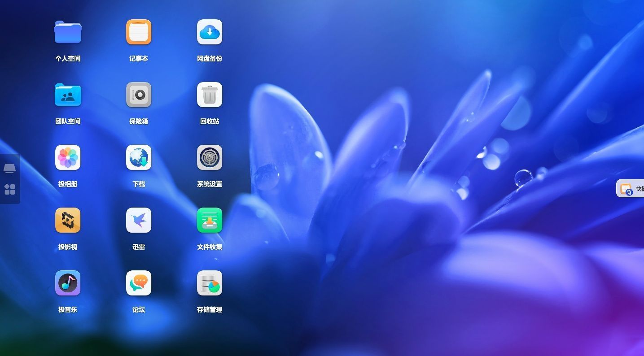644x356 pixels.
Task: Click the 系统设置 label text
Action: pyautogui.click(x=210, y=184)
